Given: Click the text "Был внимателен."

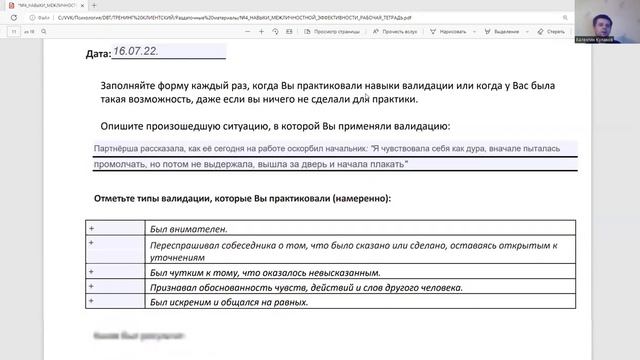Looking at the screenshot, I should [x=189, y=229].
